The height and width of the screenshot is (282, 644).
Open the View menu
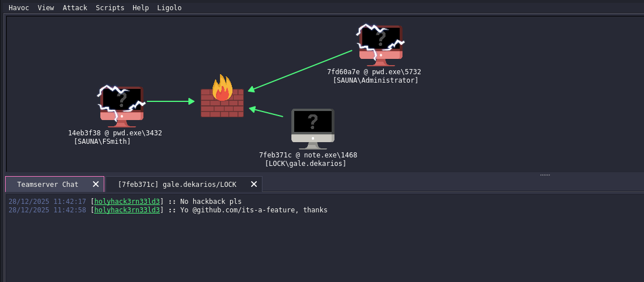click(46, 8)
